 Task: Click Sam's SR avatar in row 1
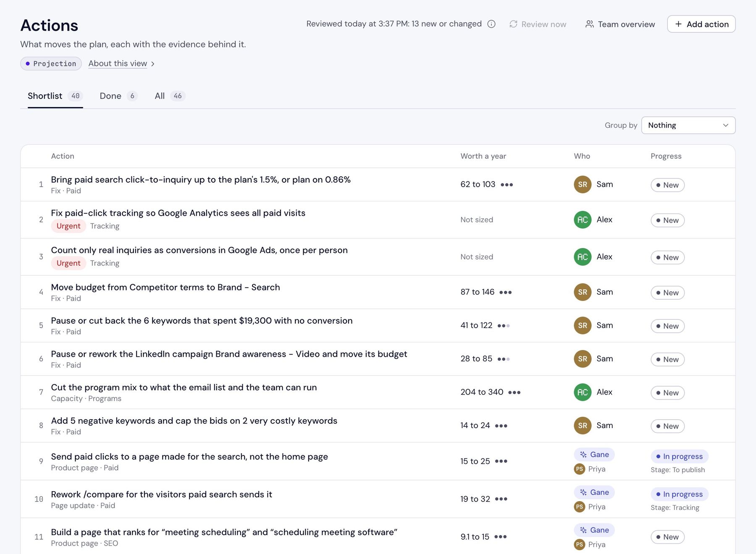(x=583, y=184)
